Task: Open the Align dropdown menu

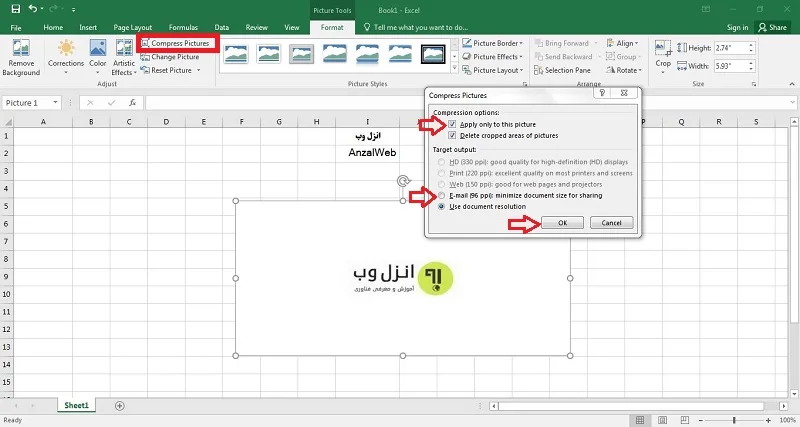Action: click(622, 43)
